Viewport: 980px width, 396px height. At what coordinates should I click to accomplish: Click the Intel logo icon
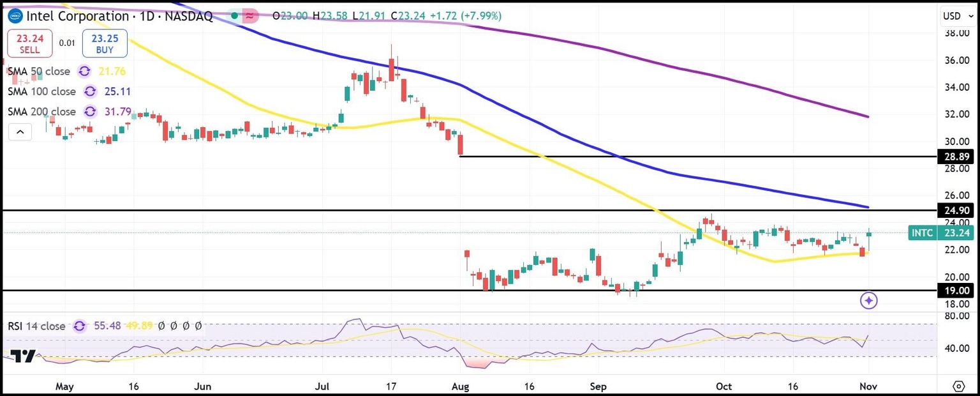point(13,16)
